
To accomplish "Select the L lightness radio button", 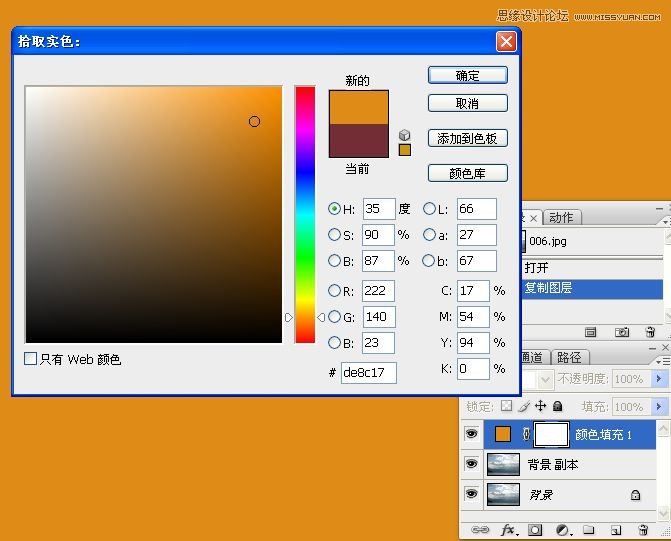I will coord(429,209).
